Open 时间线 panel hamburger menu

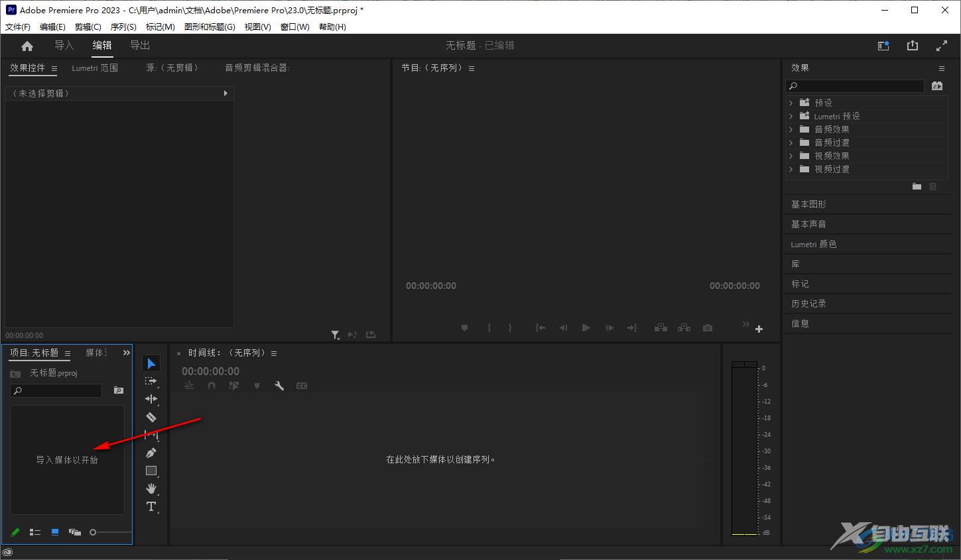coord(274,353)
